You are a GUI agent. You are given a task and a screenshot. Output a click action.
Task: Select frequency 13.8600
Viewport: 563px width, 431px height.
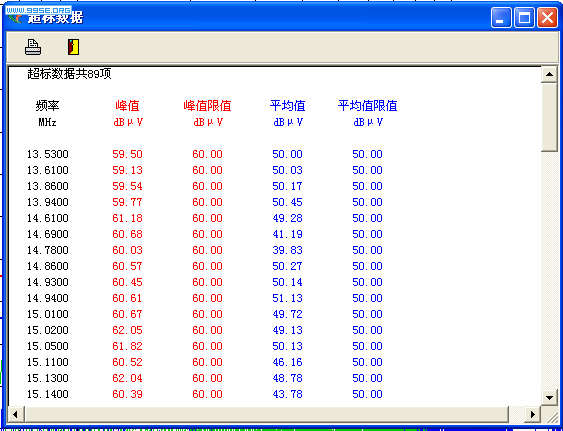tap(48, 186)
